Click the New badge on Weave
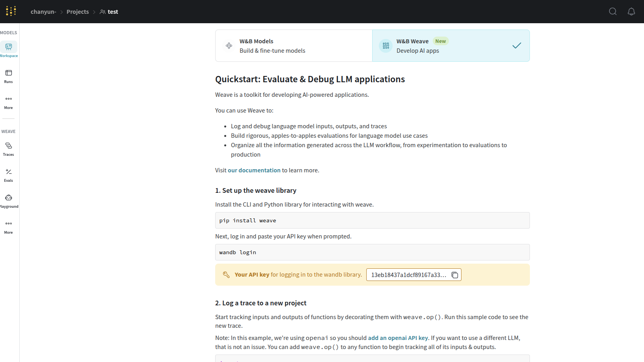644x362 pixels. click(441, 41)
